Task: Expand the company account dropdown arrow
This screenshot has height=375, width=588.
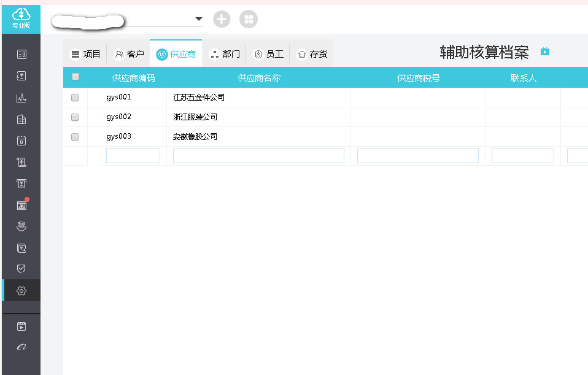Action: pyautogui.click(x=198, y=19)
